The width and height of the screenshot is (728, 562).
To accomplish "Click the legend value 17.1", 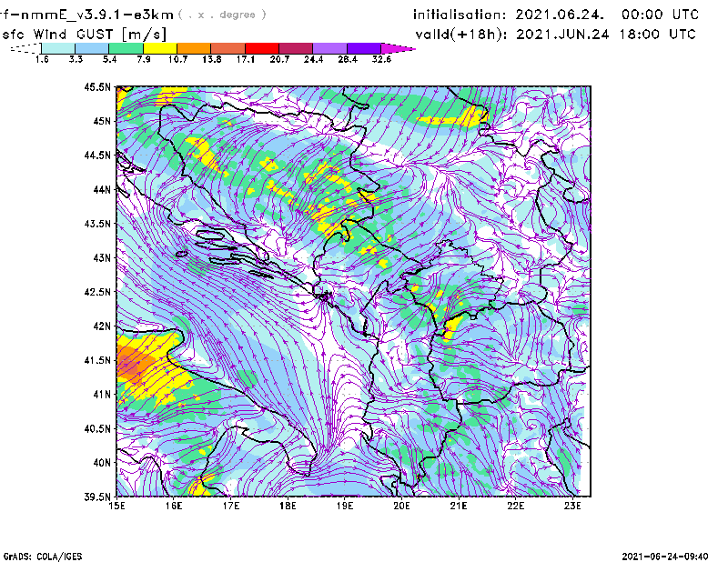I will (246, 59).
